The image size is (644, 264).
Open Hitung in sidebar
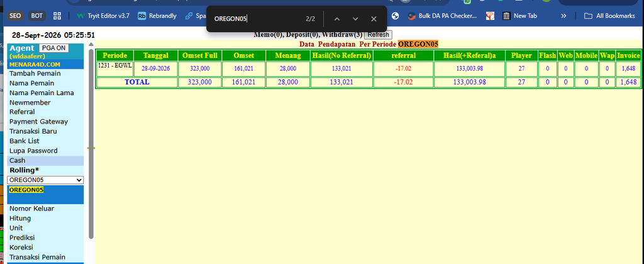click(20, 219)
